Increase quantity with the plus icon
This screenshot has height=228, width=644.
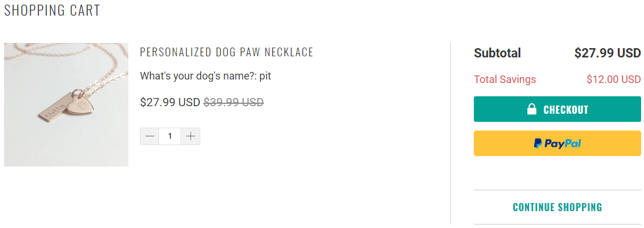[x=190, y=136]
